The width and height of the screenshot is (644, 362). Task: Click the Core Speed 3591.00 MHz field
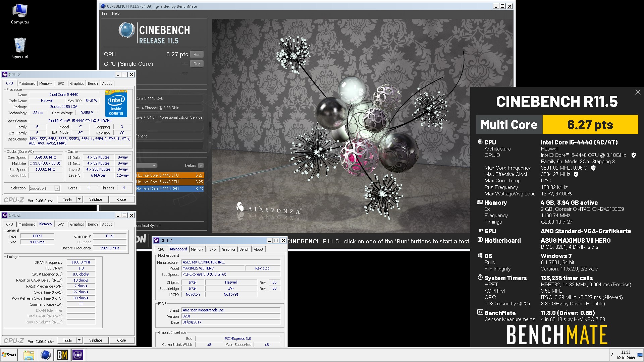(x=46, y=158)
